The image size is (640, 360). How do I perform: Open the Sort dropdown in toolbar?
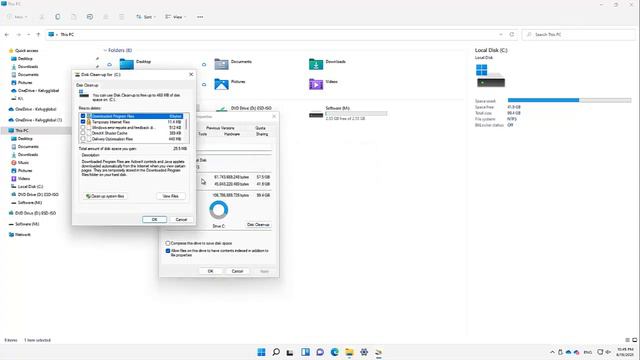pyautogui.click(x=146, y=17)
